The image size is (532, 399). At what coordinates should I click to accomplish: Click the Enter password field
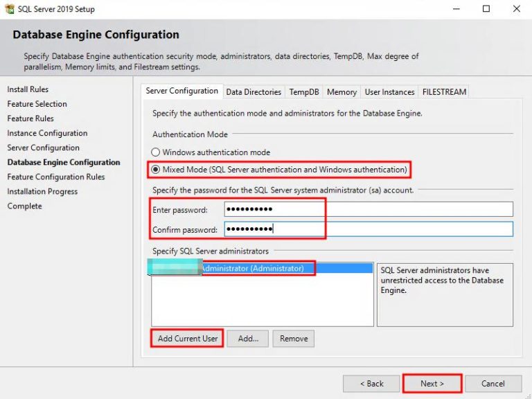coord(369,209)
